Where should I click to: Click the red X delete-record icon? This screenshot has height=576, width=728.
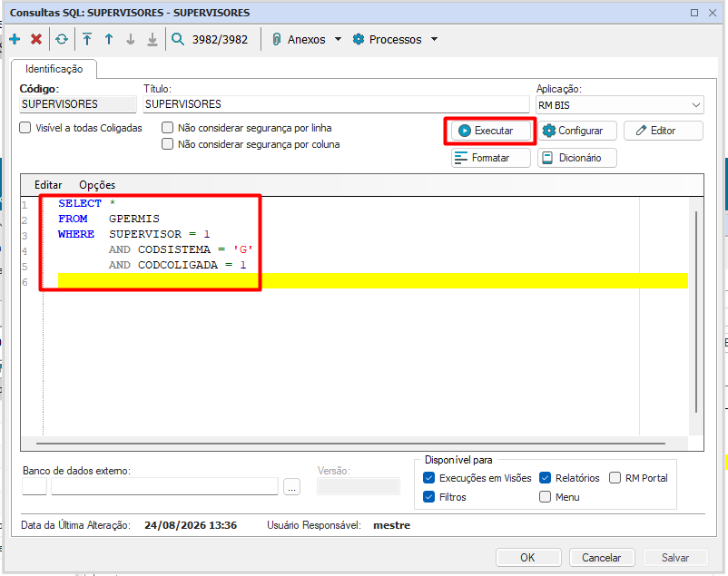coord(36,39)
